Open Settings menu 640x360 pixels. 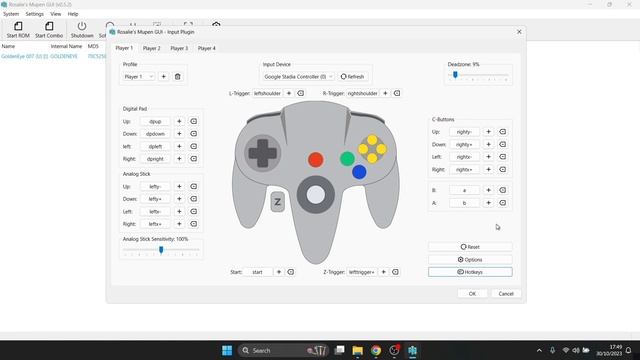click(x=34, y=14)
